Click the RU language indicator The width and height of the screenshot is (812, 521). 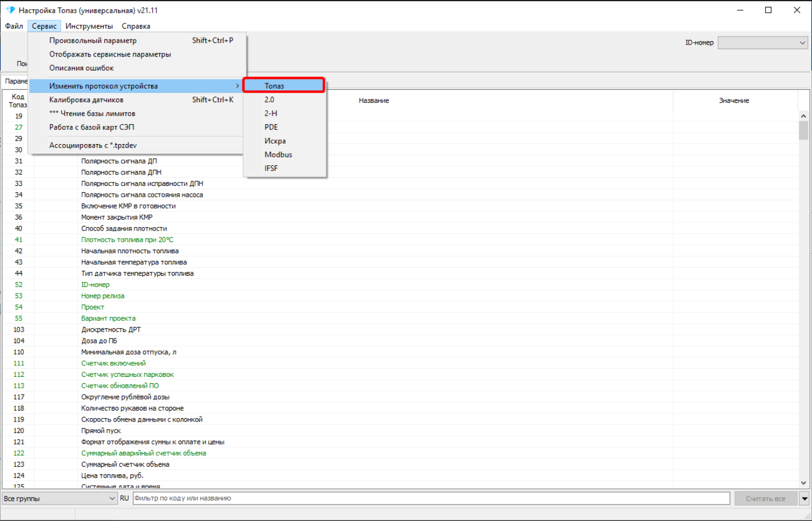(x=125, y=498)
